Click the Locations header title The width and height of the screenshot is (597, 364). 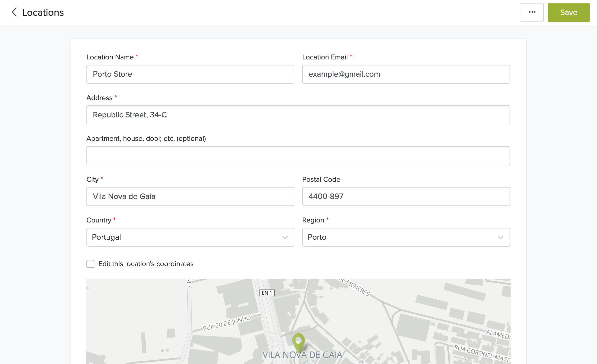coord(43,12)
